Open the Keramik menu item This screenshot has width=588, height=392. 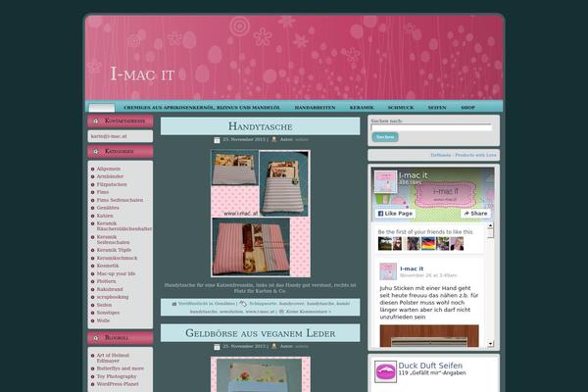click(362, 106)
